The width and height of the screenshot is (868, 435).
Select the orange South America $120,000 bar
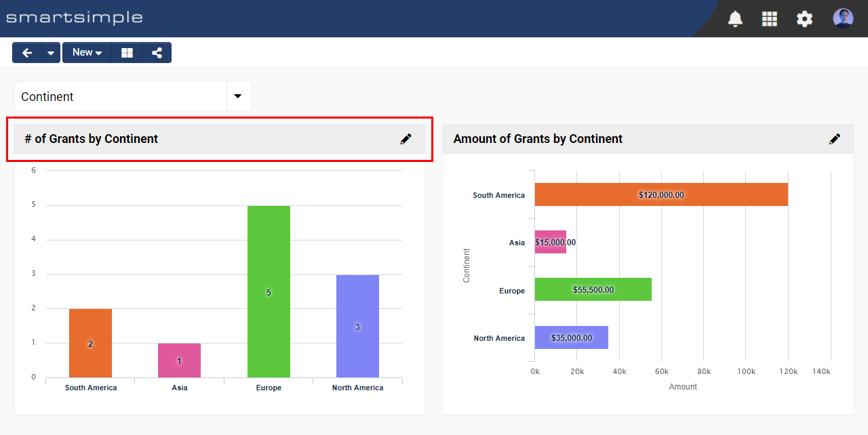coord(661,194)
